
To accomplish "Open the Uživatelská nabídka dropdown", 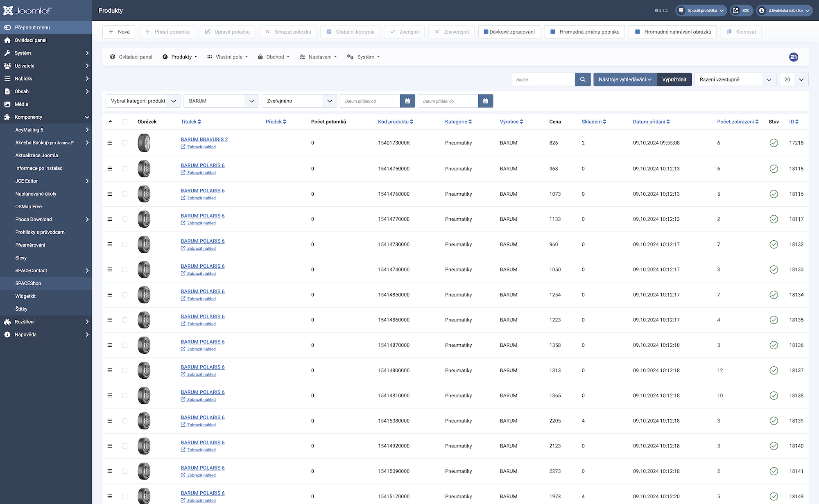I will tap(785, 11).
